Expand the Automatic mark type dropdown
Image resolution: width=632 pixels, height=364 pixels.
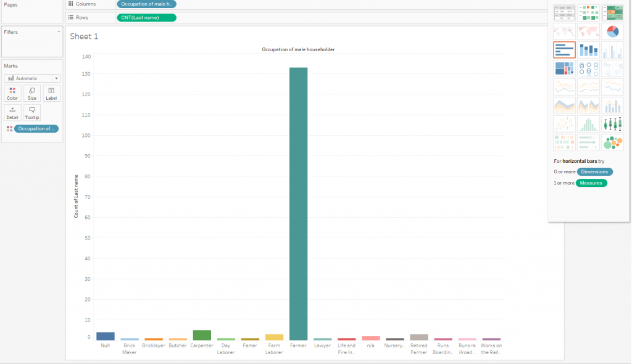(32, 78)
